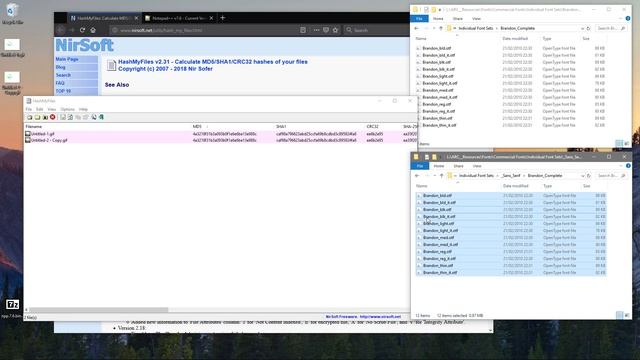The image size is (640, 360).
Task: Open address history dropdown in upper Explorer
Action: click(x=582, y=28)
